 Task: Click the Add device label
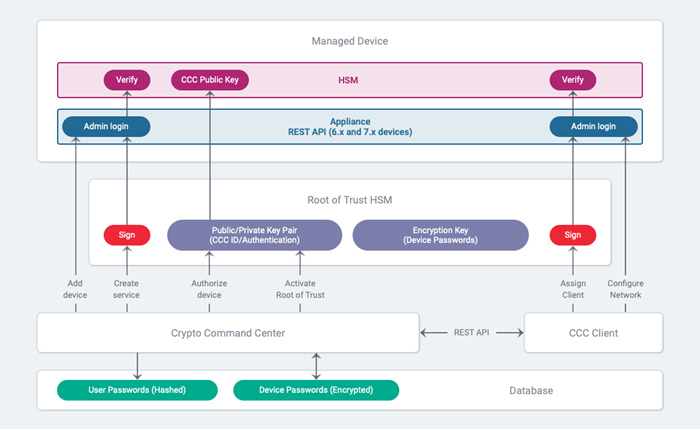75,289
